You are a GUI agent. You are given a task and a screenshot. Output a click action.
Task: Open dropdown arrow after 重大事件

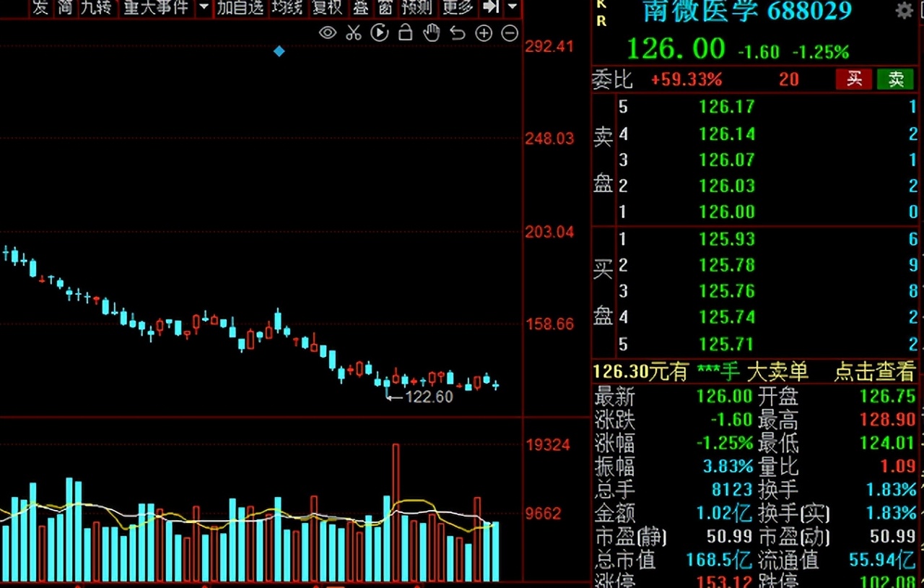pos(204,7)
